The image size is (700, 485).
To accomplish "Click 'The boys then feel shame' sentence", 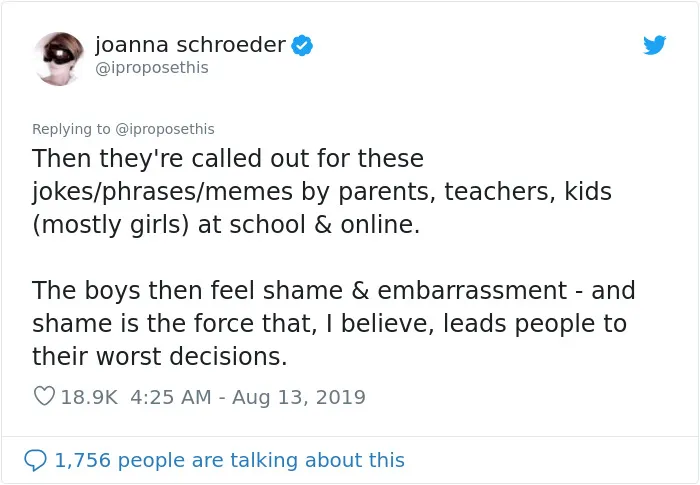I will (x=188, y=290).
